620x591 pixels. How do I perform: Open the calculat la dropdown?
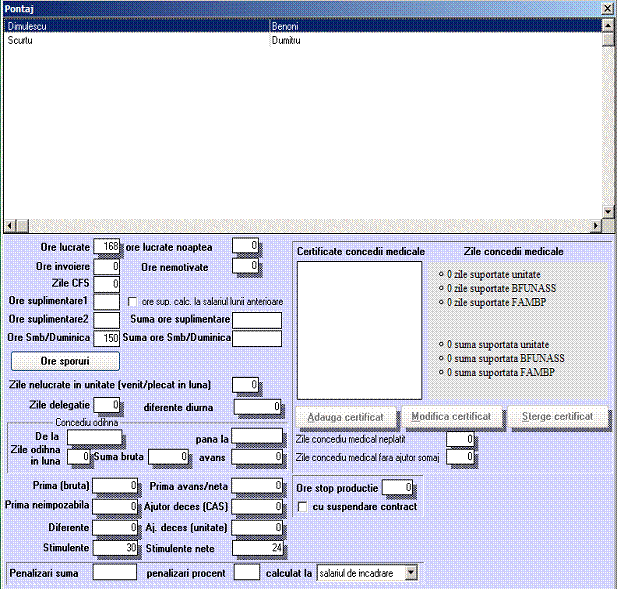(411, 573)
